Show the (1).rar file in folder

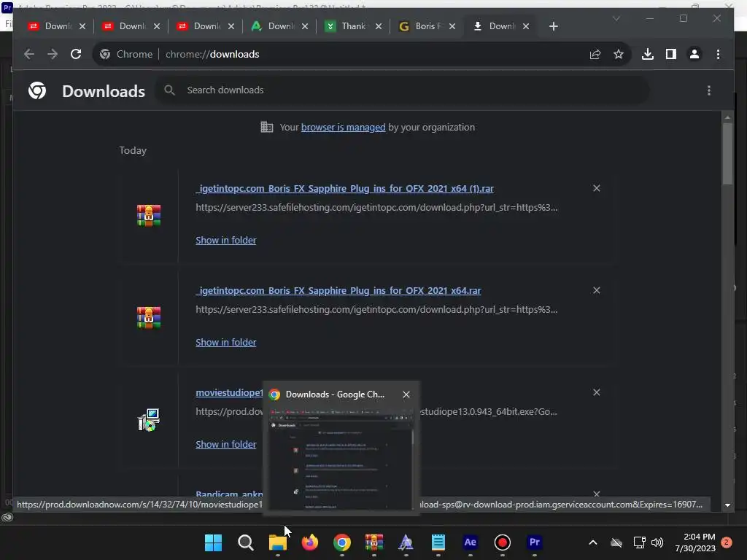click(226, 240)
